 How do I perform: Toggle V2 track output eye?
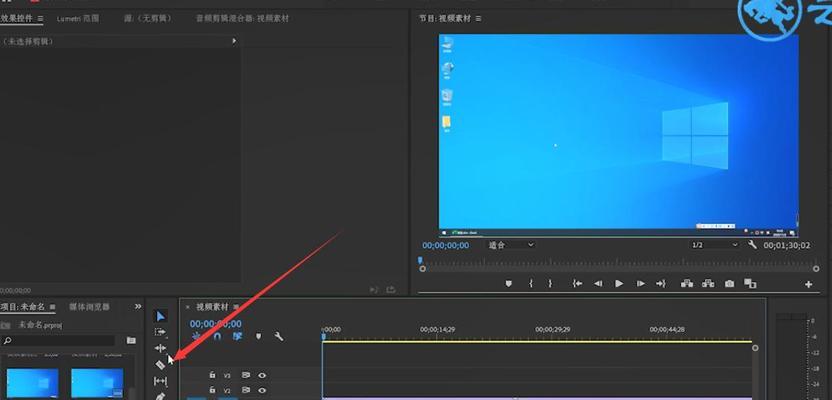pyautogui.click(x=262, y=390)
